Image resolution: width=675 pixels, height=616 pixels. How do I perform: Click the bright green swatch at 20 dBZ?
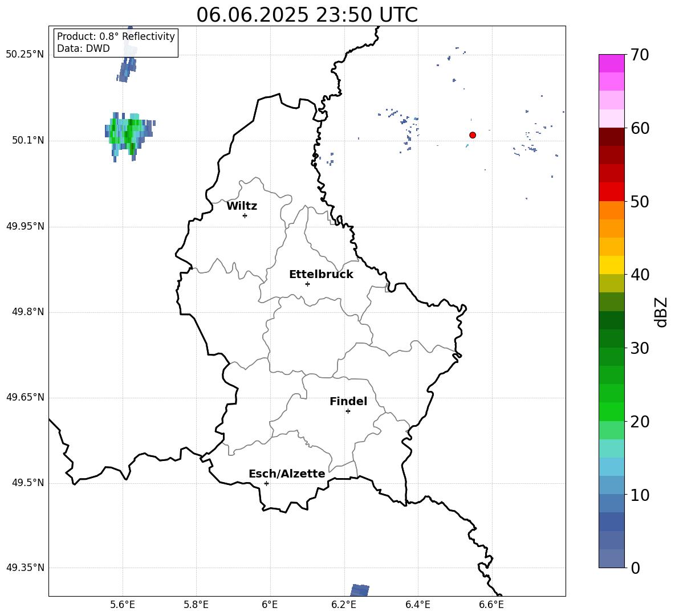point(612,412)
